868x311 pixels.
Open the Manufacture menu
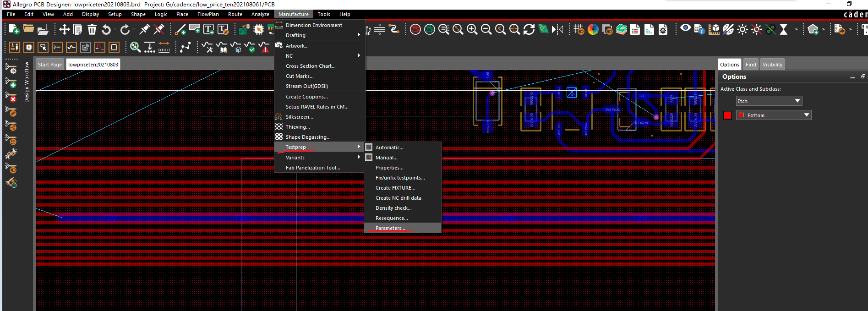[294, 14]
